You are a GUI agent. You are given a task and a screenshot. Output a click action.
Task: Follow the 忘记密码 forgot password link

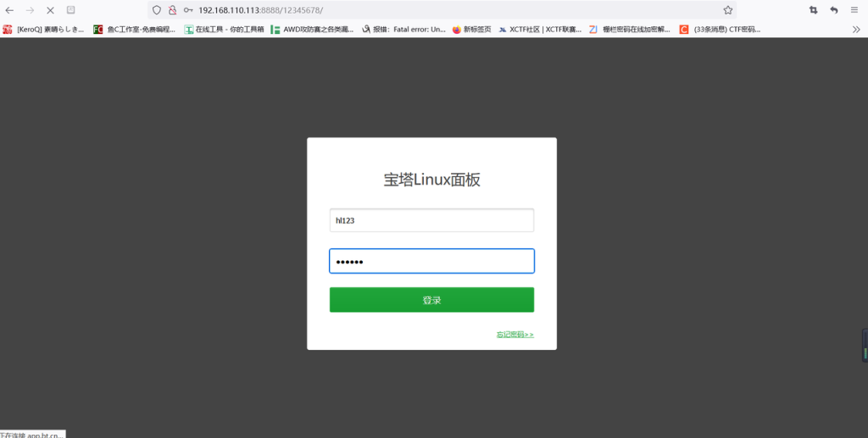515,335
